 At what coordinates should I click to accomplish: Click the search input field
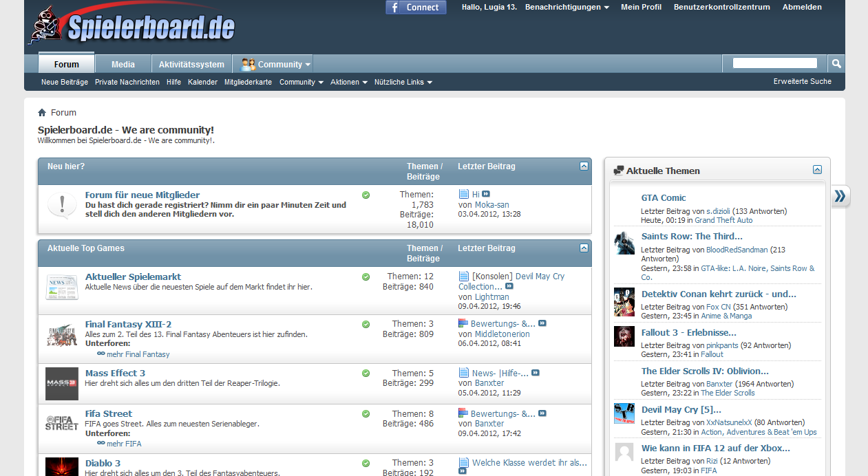tap(775, 63)
